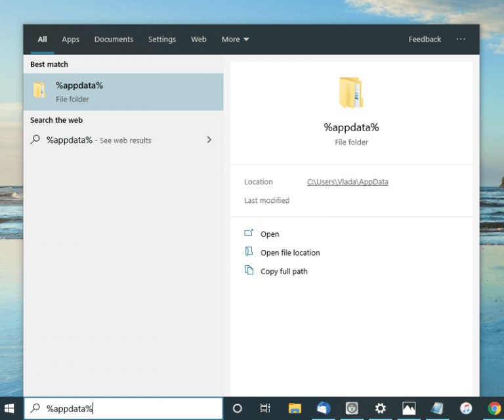Image resolution: width=504 pixels, height=420 pixels.
Task: Expand the More filter dropdown
Action: 235,39
